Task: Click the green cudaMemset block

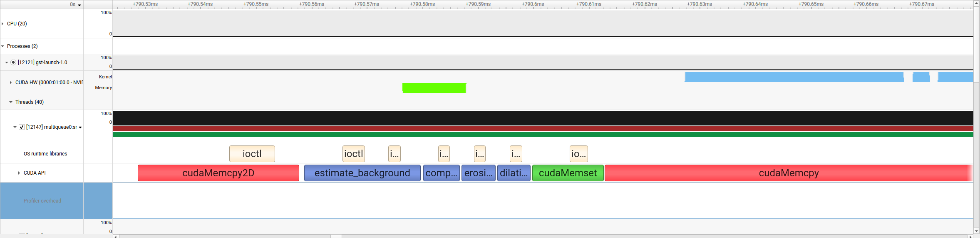Action: (568, 173)
